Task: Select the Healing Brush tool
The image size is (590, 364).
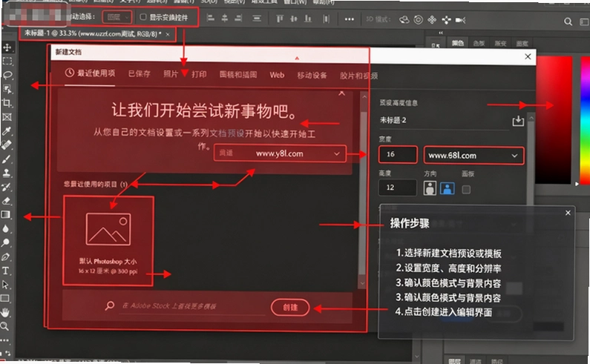Action: point(7,145)
